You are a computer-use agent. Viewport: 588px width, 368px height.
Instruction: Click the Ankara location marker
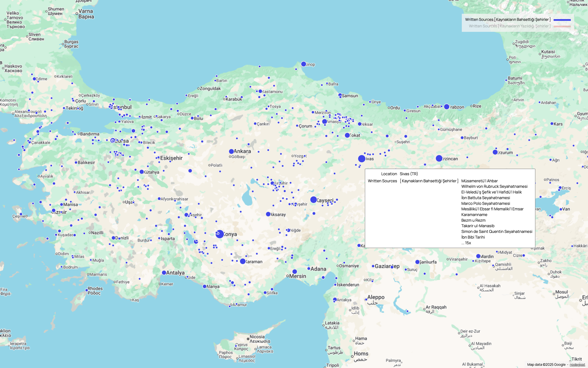pyautogui.click(x=231, y=151)
